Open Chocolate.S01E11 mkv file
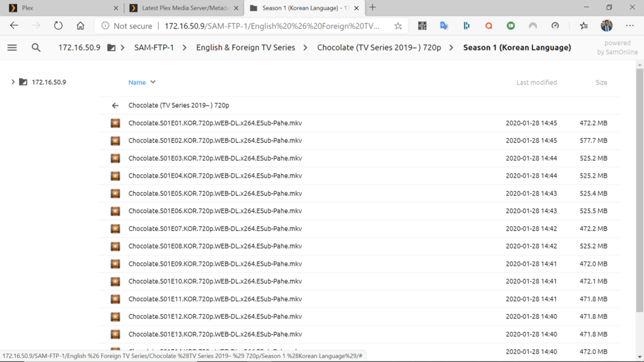The image size is (644, 362). [215, 299]
